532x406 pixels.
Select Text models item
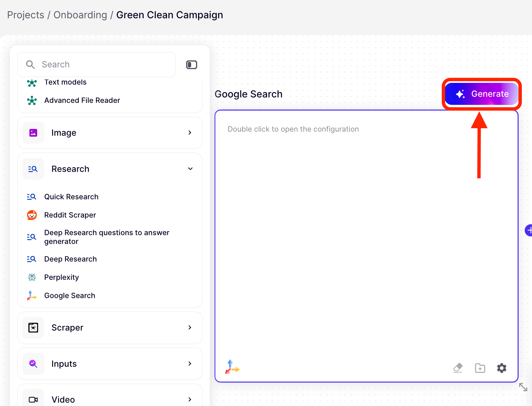pyautogui.click(x=65, y=82)
